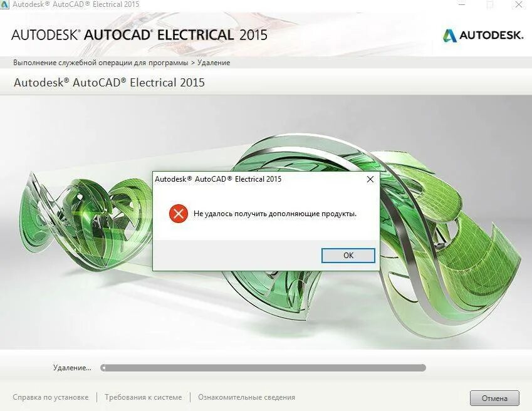532x411 pixels.
Task: Minimize the installer window
Action: pos(461,5)
